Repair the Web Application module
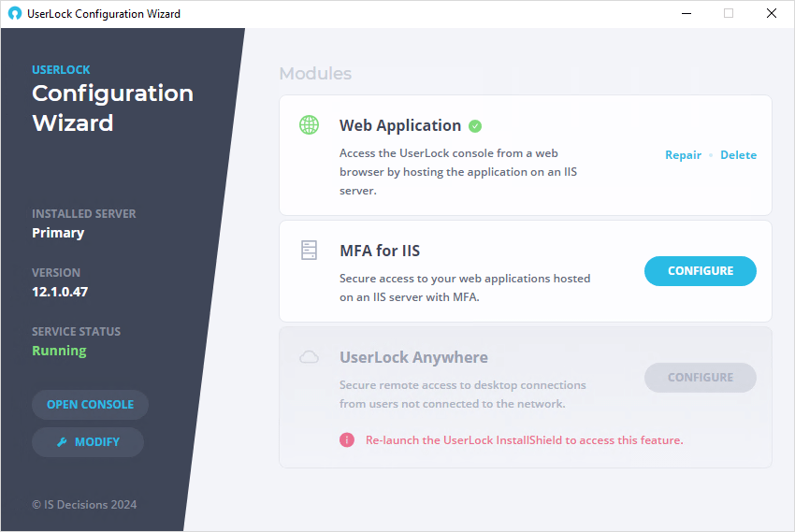Image resolution: width=795 pixels, height=532 pixels. coord(683,155)
